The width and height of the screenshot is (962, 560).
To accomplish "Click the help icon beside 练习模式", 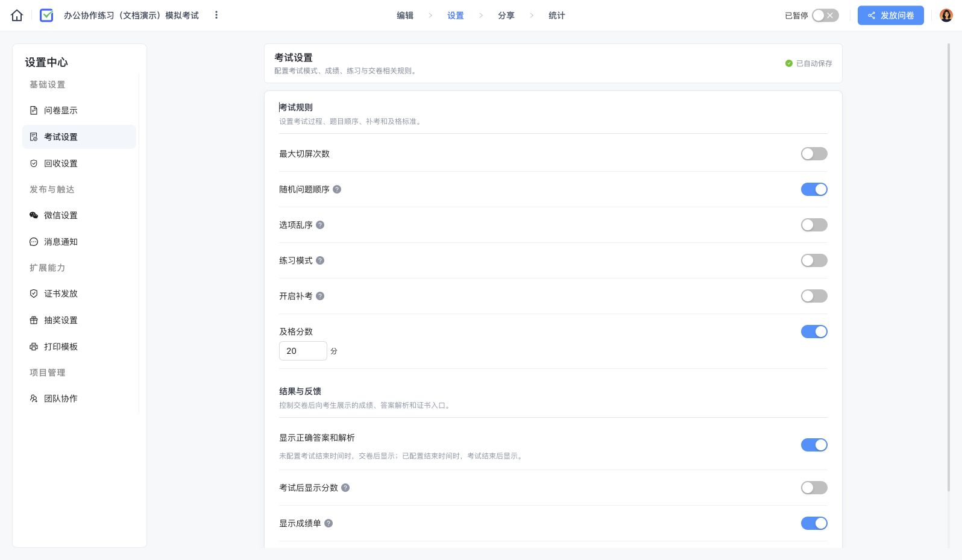I will click(320, 260).
